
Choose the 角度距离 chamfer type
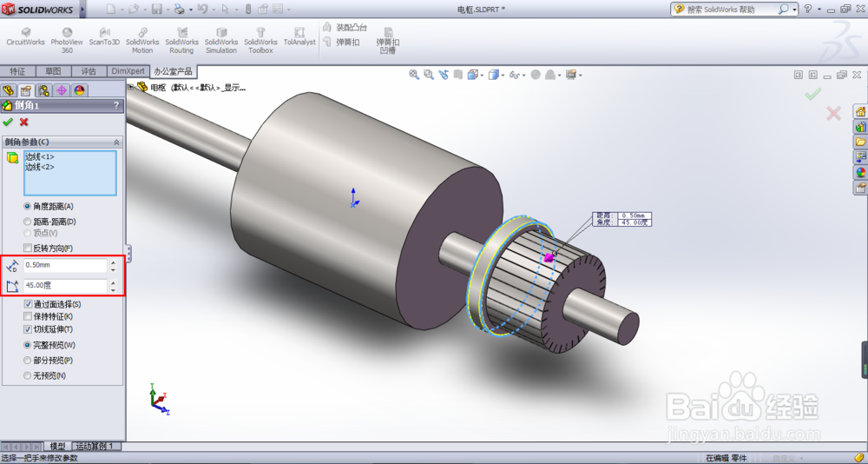coord(27,206)
